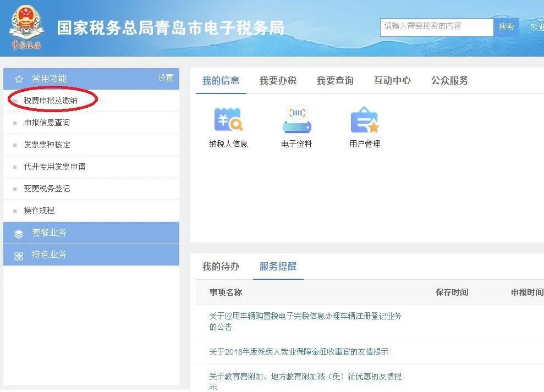Open 代开专用发票申请 in sidebar
Screen dimensions: 544x392
pos(91,167)
